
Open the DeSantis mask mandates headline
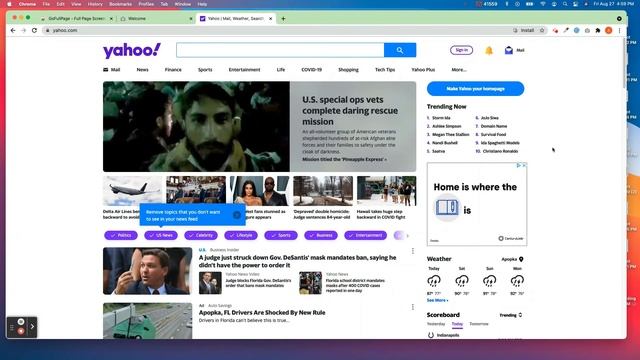click(x=298, y=261)
